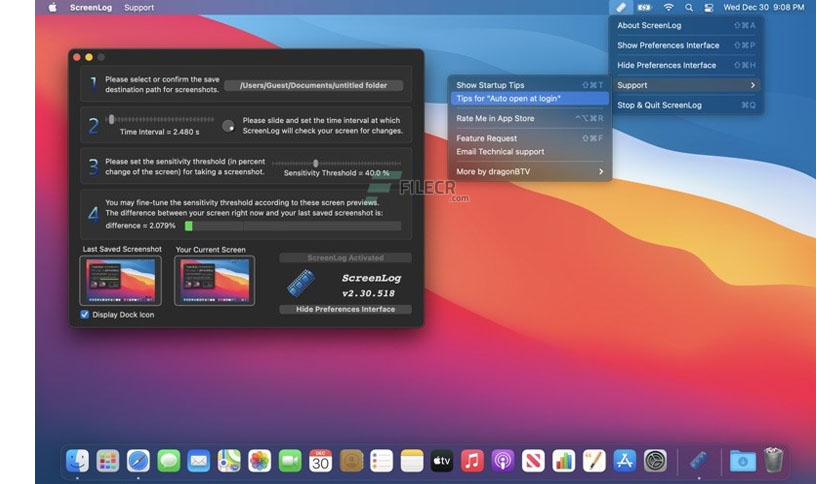Select About ScreenLog menu item

click(x=686, y=26)
